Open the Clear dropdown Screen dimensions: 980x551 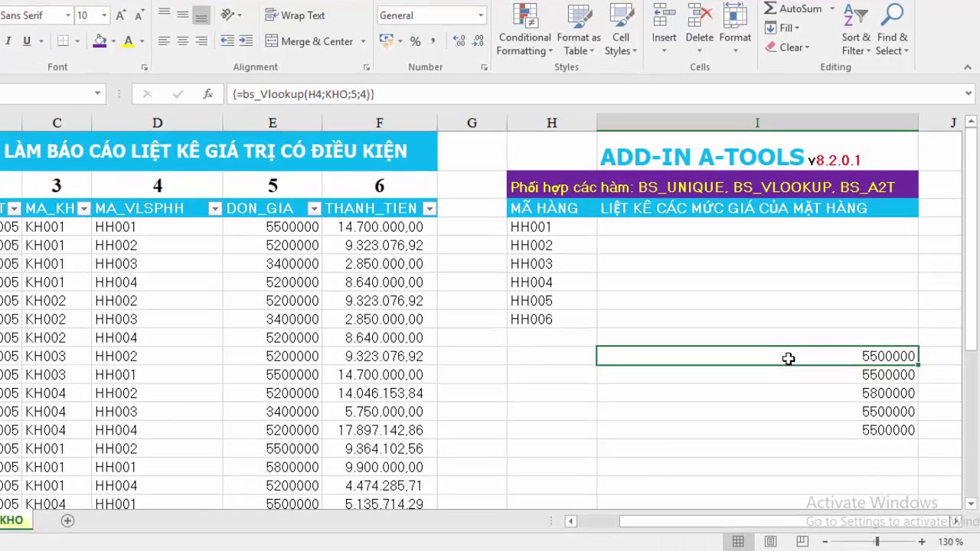coord(787,47)
